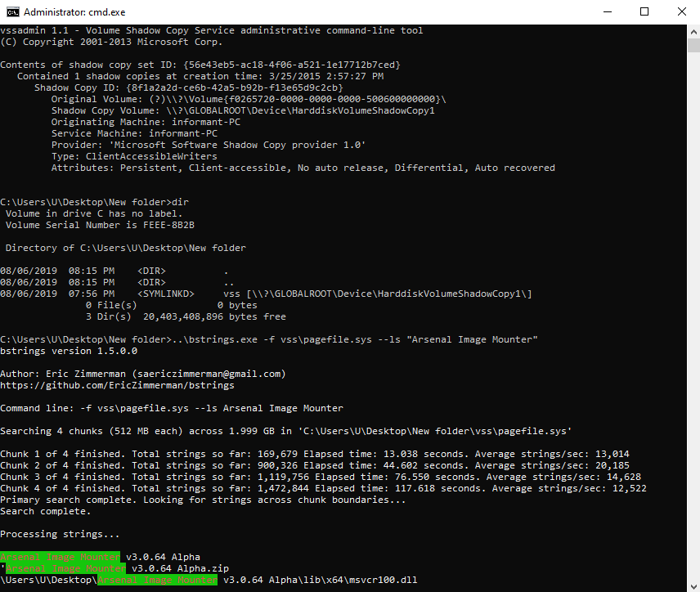Close the Administrator cmd.exe window
700x592 pixels.
pyautogui.click(x=682, y=12)
